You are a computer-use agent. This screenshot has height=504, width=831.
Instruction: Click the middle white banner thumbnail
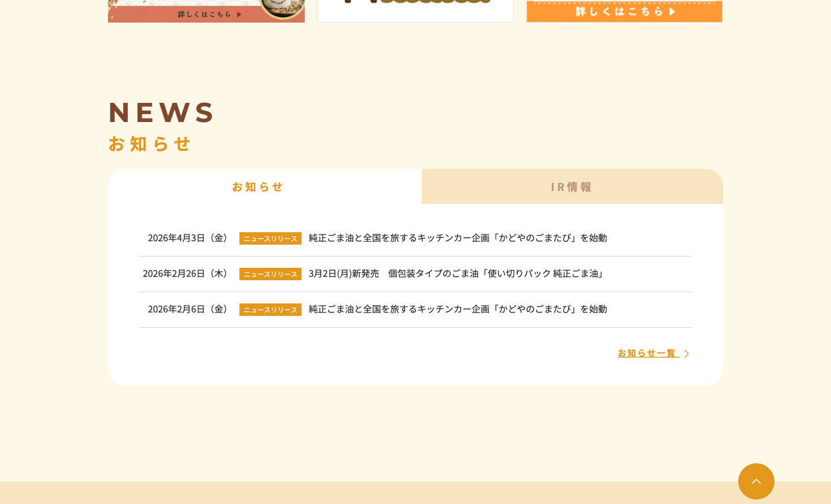(x=415, y=10)
